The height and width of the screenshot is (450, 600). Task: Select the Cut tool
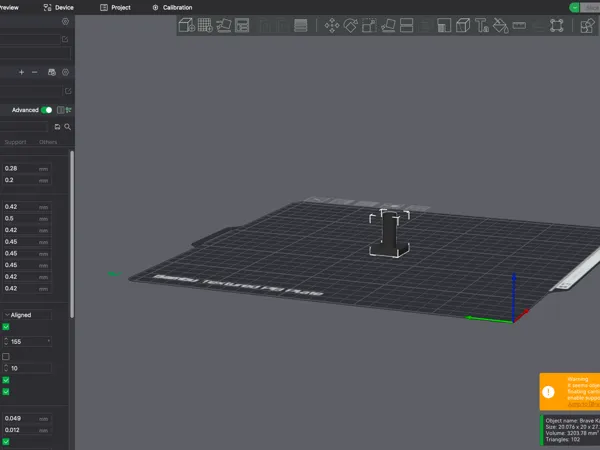406,26
